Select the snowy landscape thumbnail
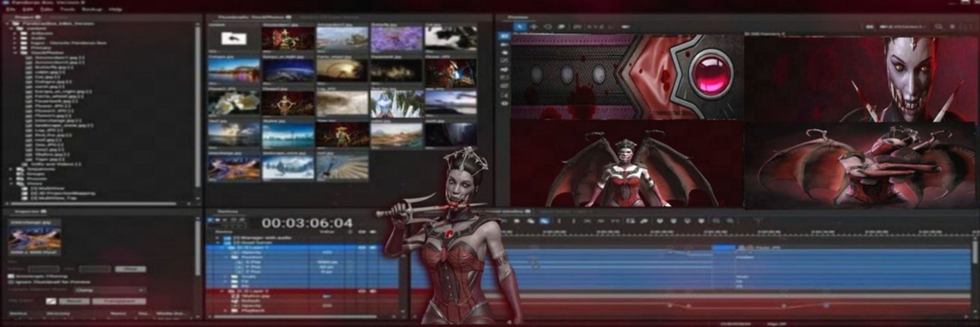This screenshot has width=980, height=327. tap(288, 167)
